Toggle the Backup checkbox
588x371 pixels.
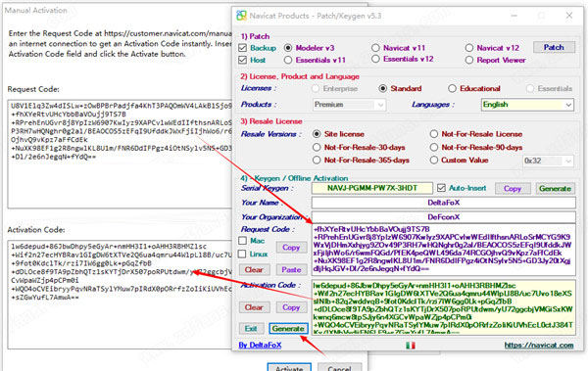(243, 48)
